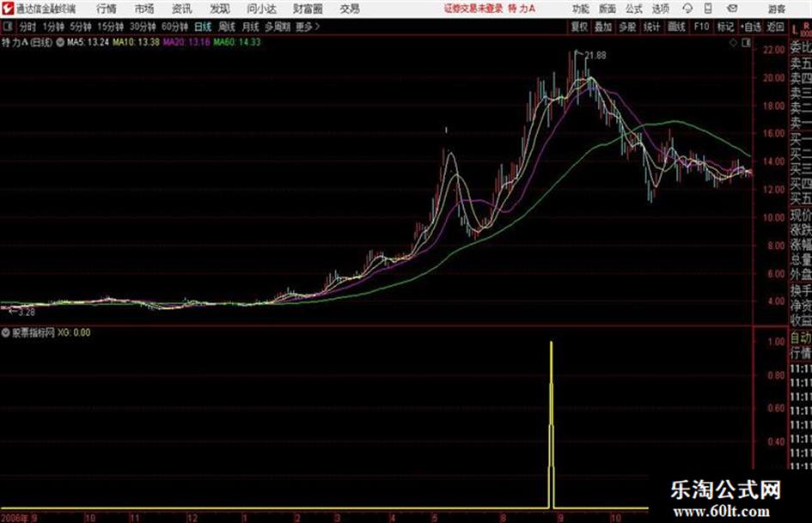Select the 多周期 multi-period tab

[x=278, y=27]
